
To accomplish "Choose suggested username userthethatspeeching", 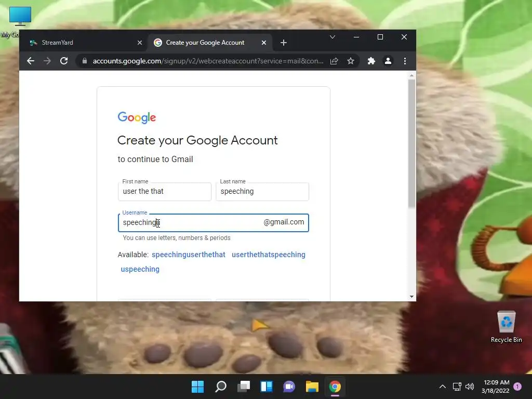I will point(269,255).
